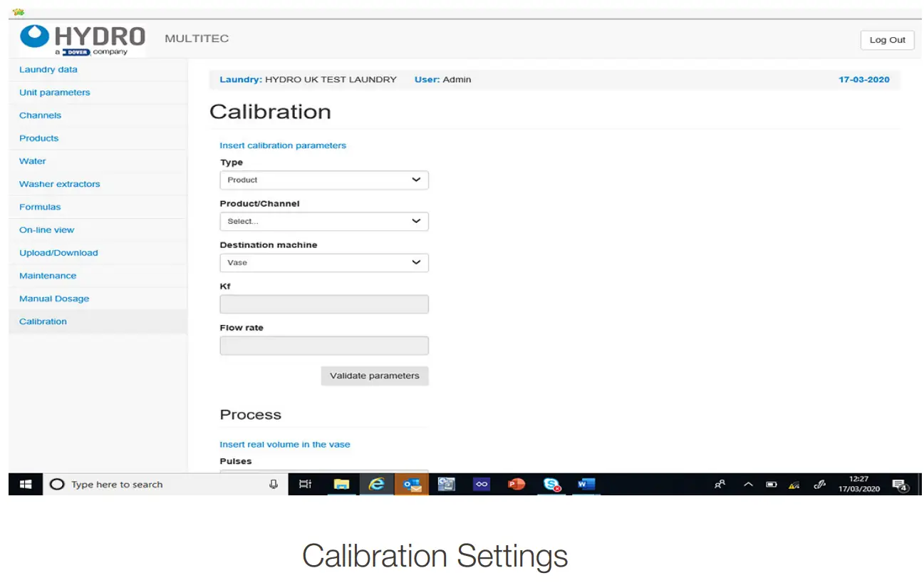The height and width of the screenshot is (583, 924).
Task: Click the MULTITEC title text
Action: pyautogui.click(x=197, y=38)
